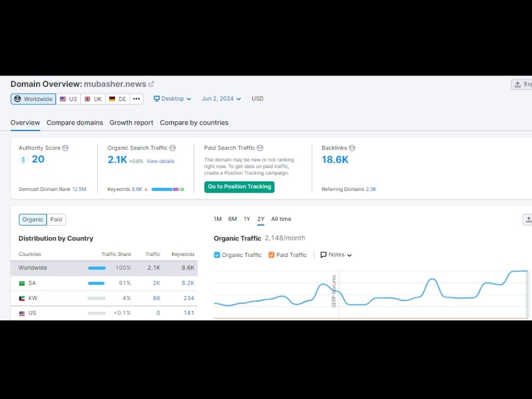This screenshot has height=399, width=532.
Task: Click the Authority Score value 20
Action: tap(38, 159)
